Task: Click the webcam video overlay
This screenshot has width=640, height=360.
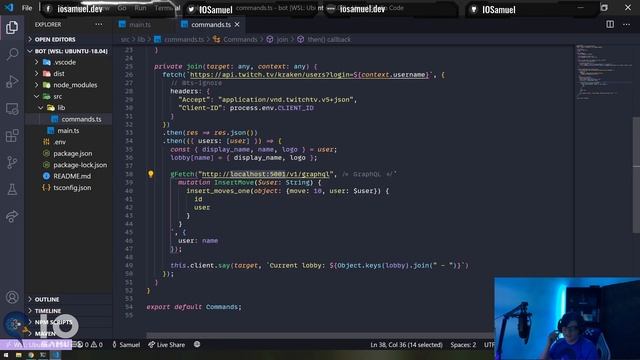Action: [x=567, y=318]
